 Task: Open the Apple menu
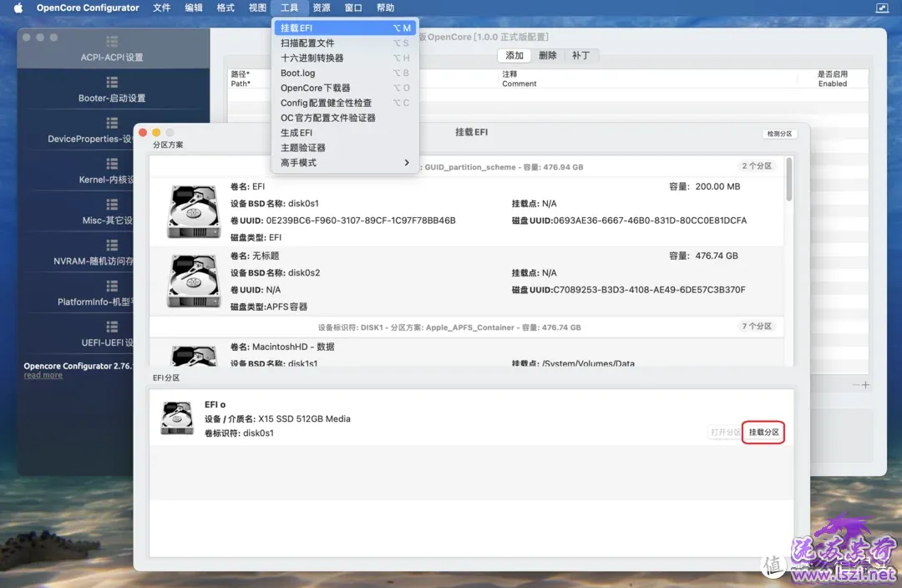click(18, 8)
